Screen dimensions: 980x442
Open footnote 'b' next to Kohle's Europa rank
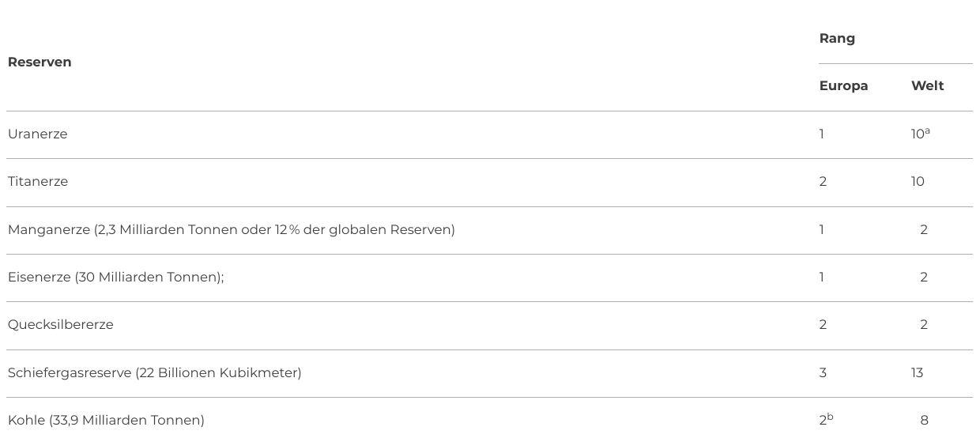[x=831, y=417]
